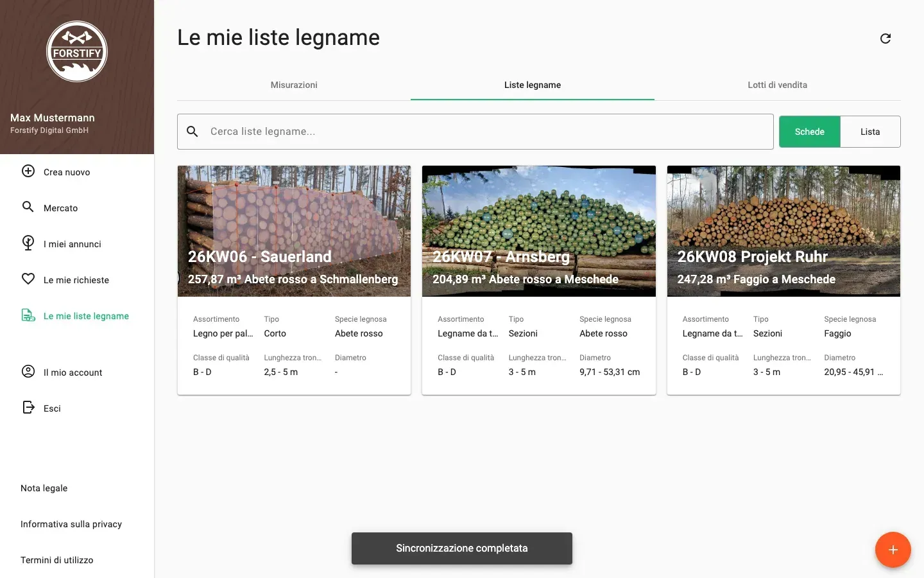Viewport: 924px width, 578px height.
Task: Open the 26KW08 Projekt Ruhr card image
Action: click(783, 231)
